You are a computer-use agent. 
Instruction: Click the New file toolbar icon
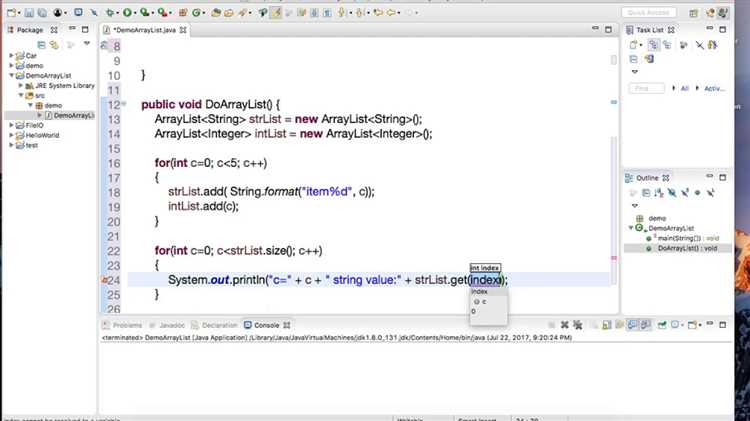pyautogui.click(x=11, y=13)
